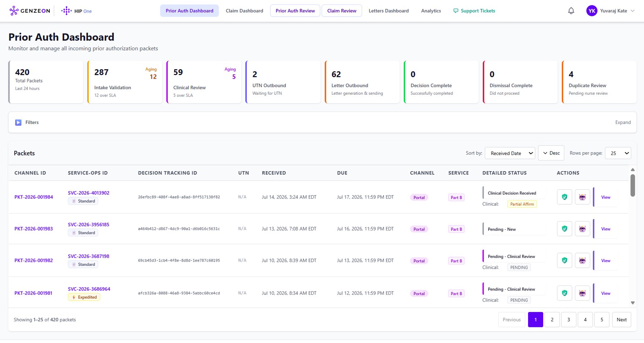Open packet link PKT-2026-001982
644x343 pixels.
click(x=34, y=260)
